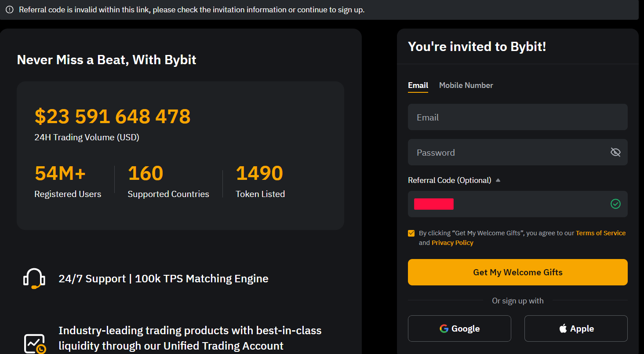644x354 pixels.
Task: Sign up with Google button
Action: (459, 328)
